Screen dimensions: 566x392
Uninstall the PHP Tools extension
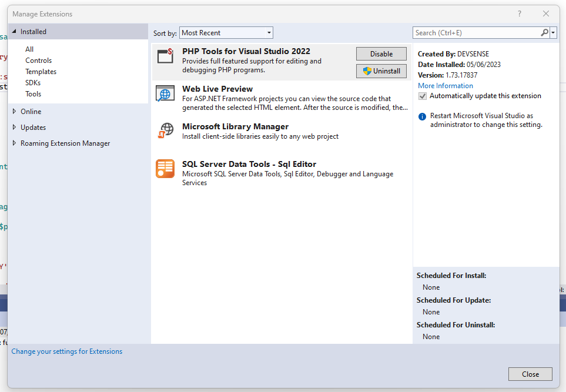(381, 71)
